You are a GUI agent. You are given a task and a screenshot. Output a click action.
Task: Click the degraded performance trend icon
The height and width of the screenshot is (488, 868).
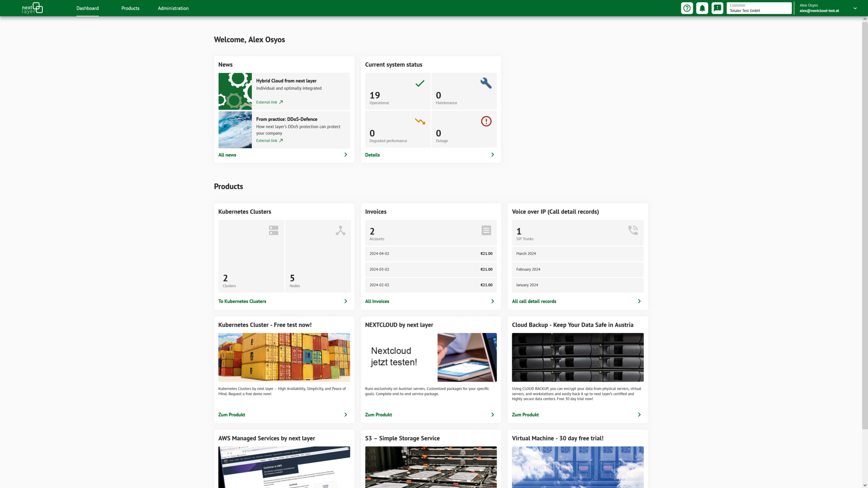coord(420,121)
